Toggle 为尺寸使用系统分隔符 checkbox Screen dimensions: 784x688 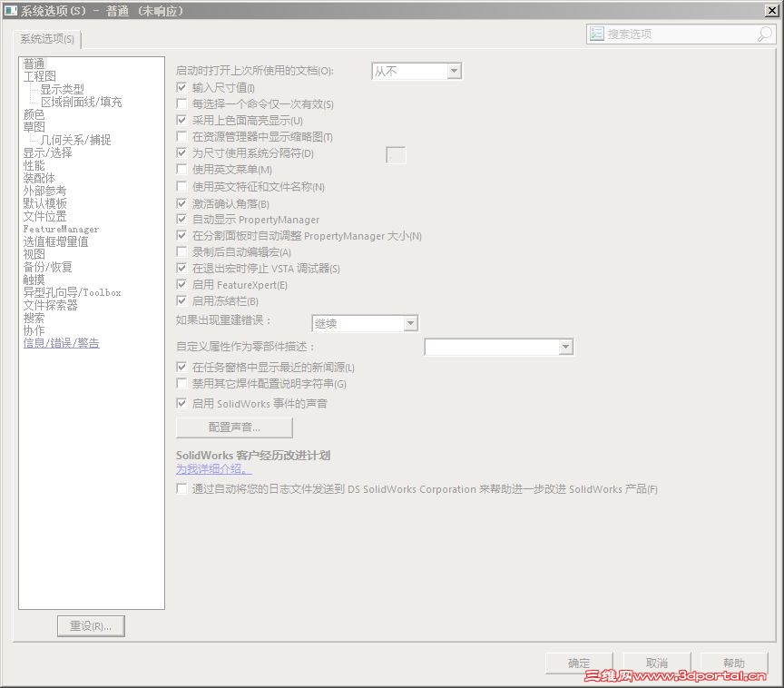181,153
